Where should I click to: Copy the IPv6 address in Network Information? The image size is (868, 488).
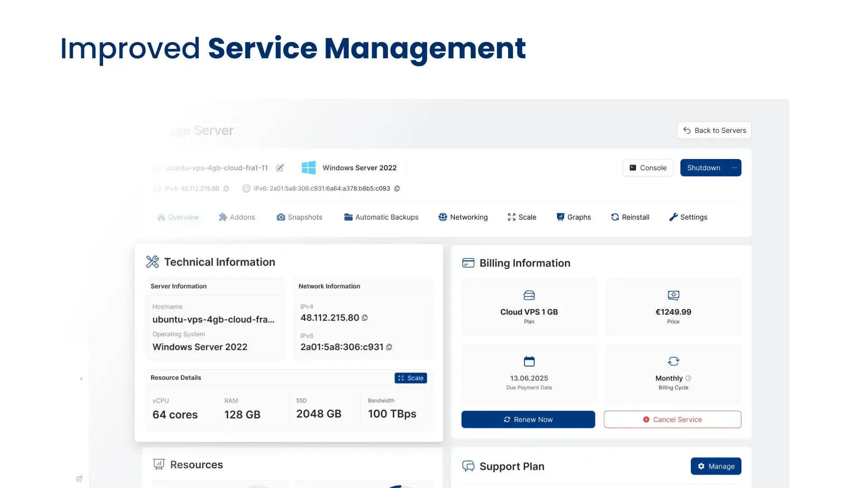pyautogui.click(x=389, y=347)
